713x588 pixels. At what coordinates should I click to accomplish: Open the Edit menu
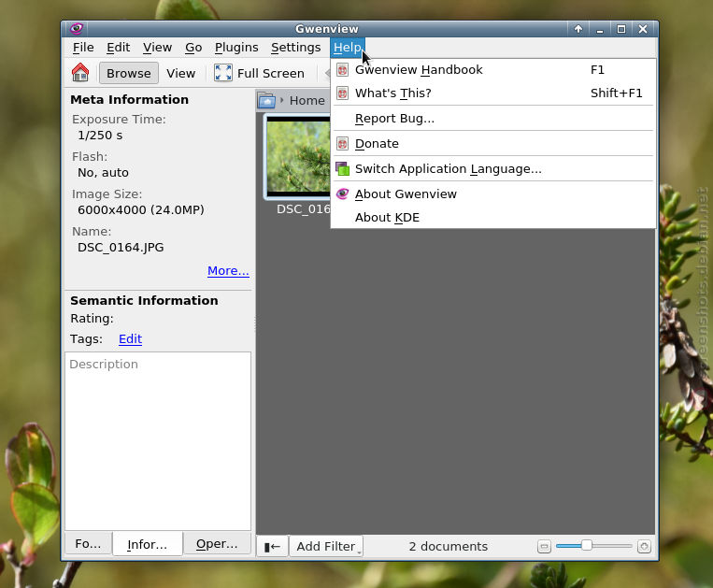(119, 48)
